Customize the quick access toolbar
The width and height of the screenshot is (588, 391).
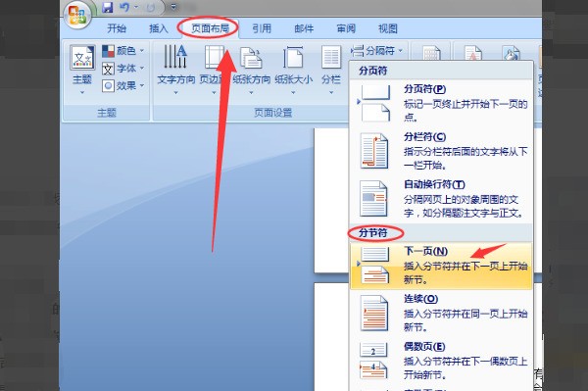(x=173, y=7)
